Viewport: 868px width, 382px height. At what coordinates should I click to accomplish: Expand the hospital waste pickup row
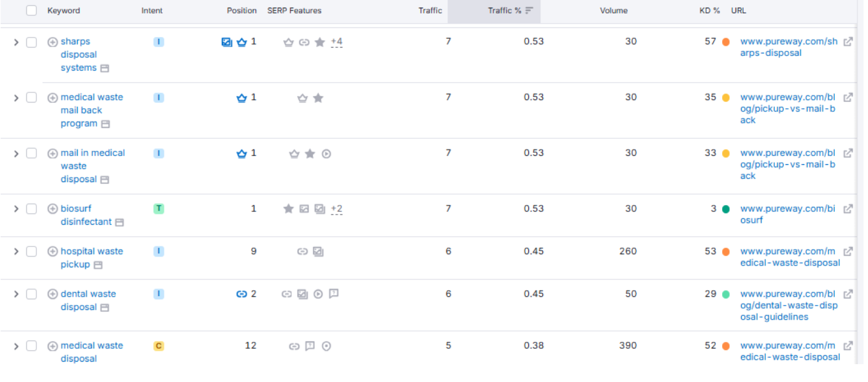click(x=17, y=251)
